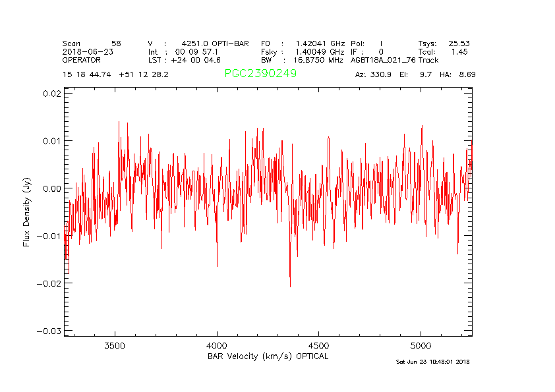Select the coordinates 15 18 44.74 +51 12 28.2
The image size is (555, 392).
[115, 74]
